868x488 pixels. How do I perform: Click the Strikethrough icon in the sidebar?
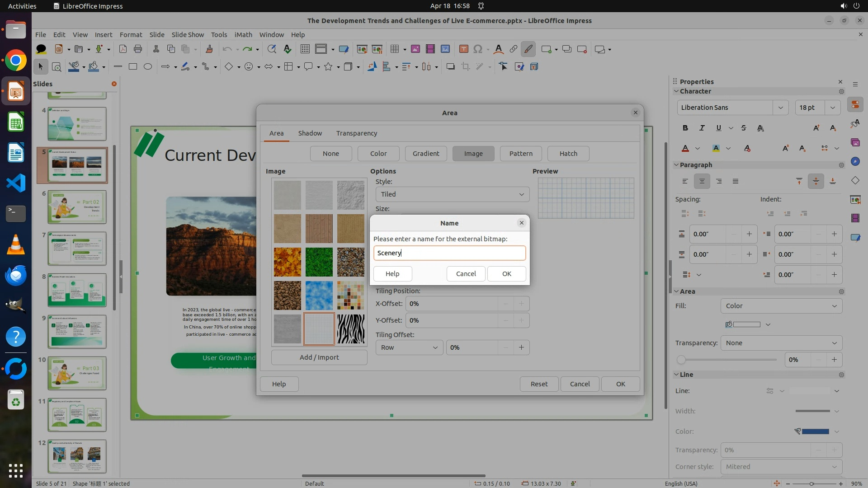click(x=744, y=128)
